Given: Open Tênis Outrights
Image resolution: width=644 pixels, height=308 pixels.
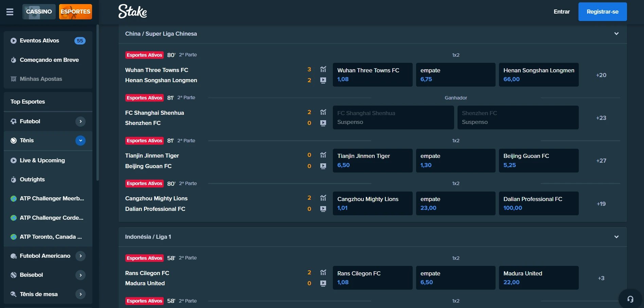Looking at the screenshot, I should click(x=48, y=179).
